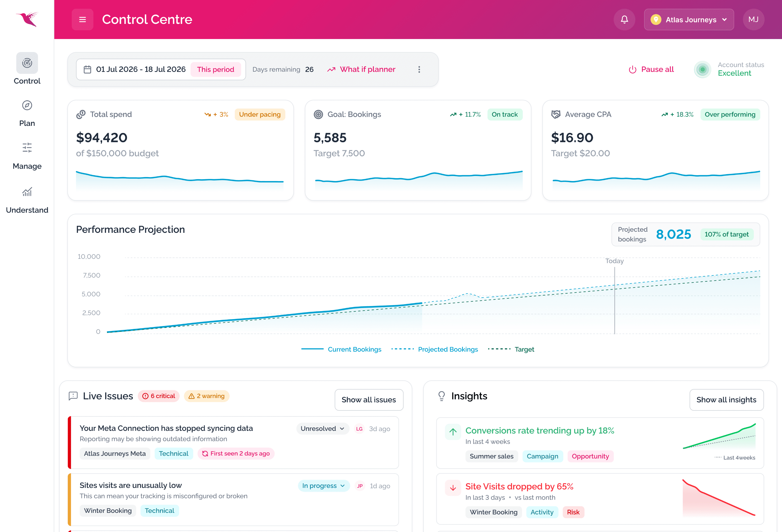Click the Summer sales tag

click(x=491, y=456)
